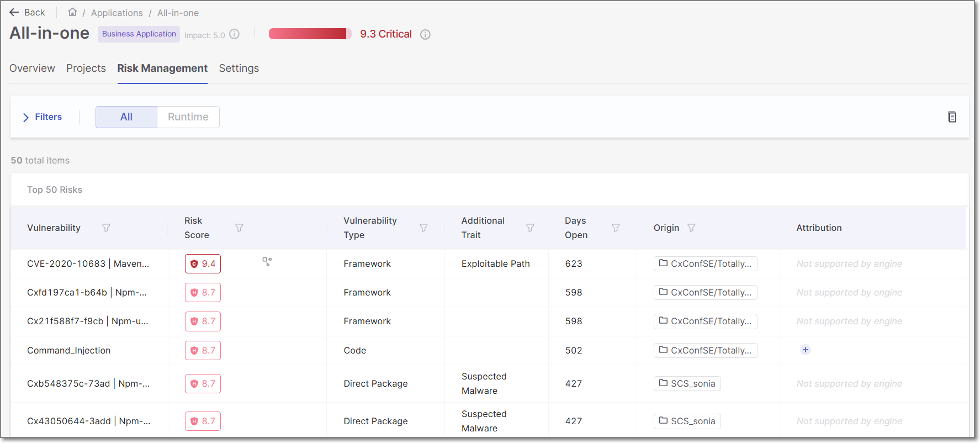The image size is (980, 443).
Task: Add attribution with plus icon for Command_Injection
Action: click(x=806, y=350)
